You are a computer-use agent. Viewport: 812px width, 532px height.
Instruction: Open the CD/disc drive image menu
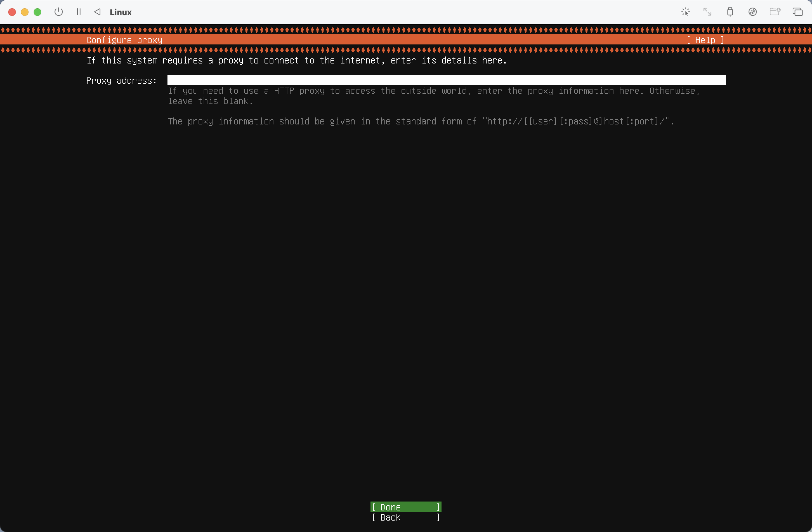[x=752, y=12]
